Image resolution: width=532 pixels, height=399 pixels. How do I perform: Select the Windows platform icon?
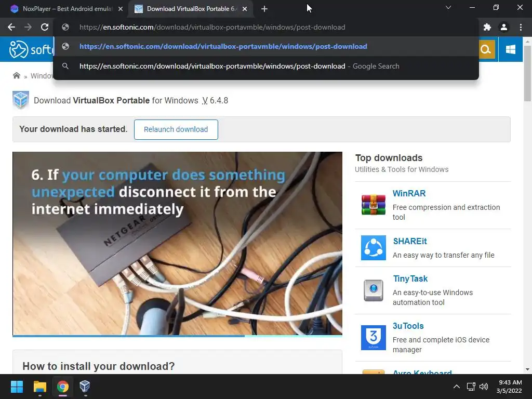510,49
